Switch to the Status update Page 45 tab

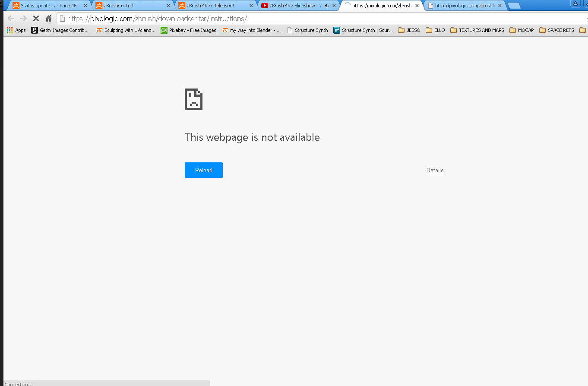point(48,6)
